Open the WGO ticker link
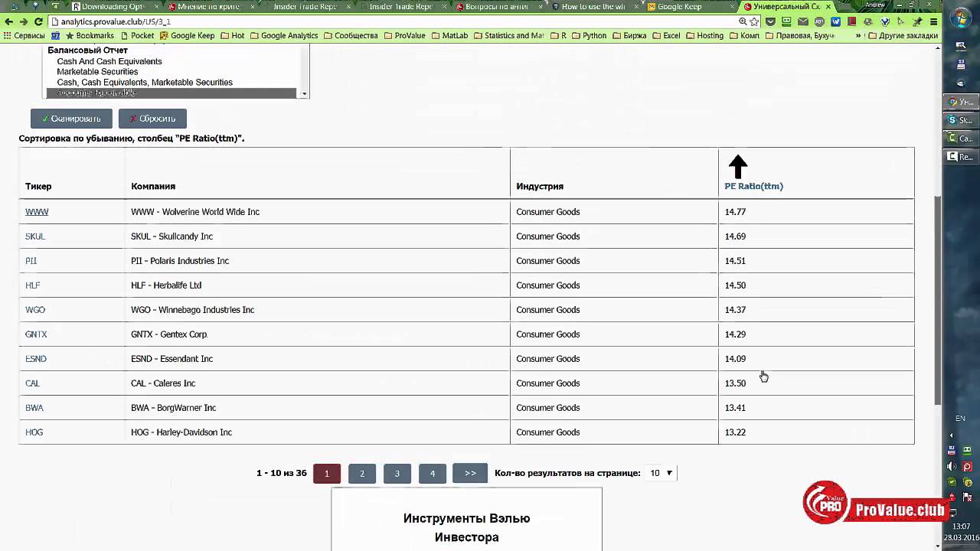 click(x=35, y=310)
